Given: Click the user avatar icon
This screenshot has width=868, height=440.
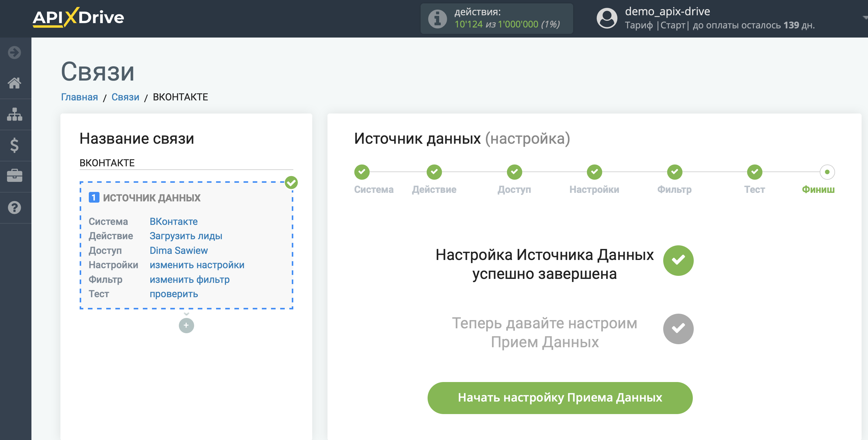Looking at the screenshot, I should (607, 19).
